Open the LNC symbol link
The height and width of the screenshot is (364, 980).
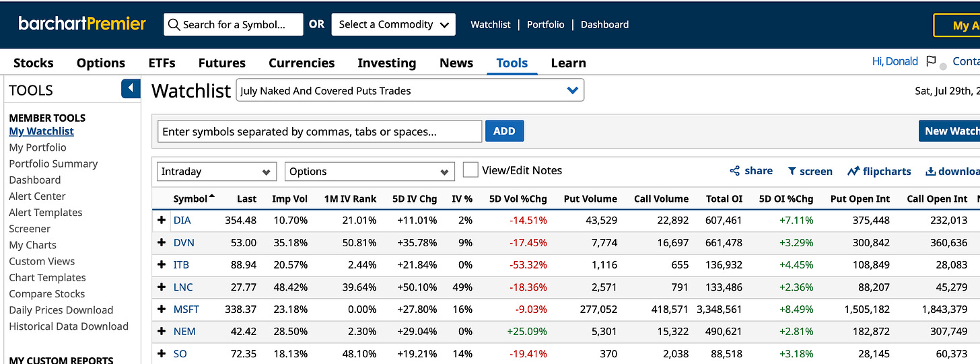183,287
